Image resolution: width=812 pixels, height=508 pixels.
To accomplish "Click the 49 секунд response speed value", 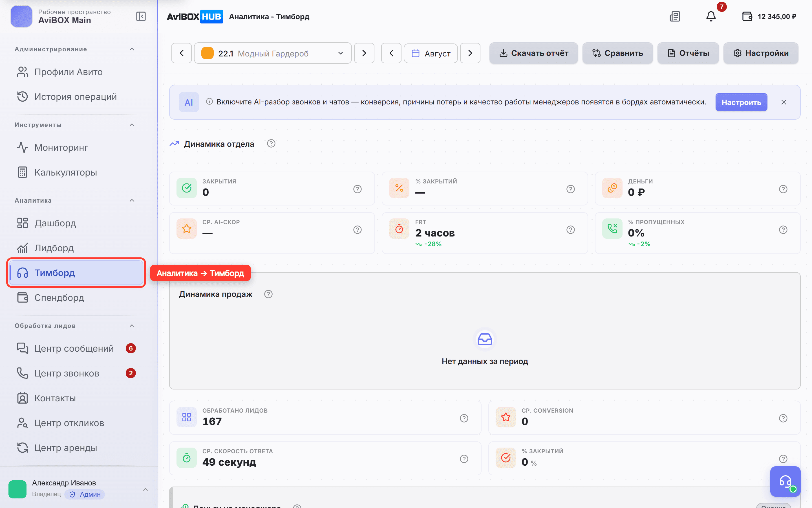I will click(229, 462).
